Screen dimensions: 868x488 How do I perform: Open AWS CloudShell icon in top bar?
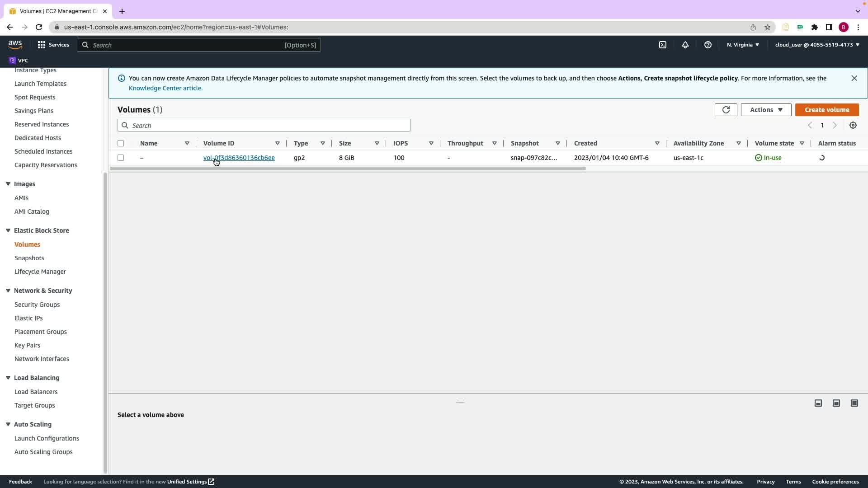pos(663,45)
